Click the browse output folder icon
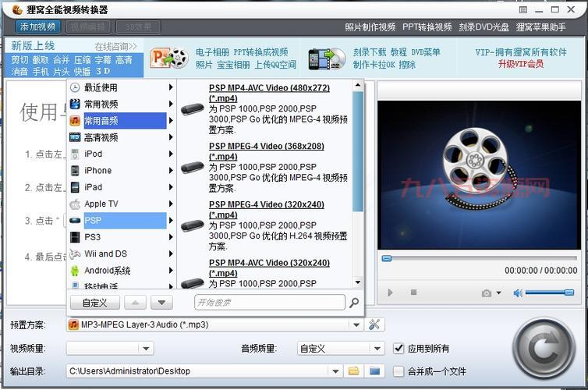Viewport: 588px width, 390px height. pyautogui.click(x=353, y=371)
